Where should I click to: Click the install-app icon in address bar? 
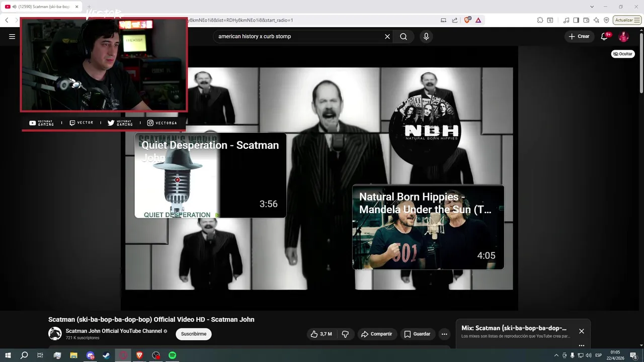(443, 20)
